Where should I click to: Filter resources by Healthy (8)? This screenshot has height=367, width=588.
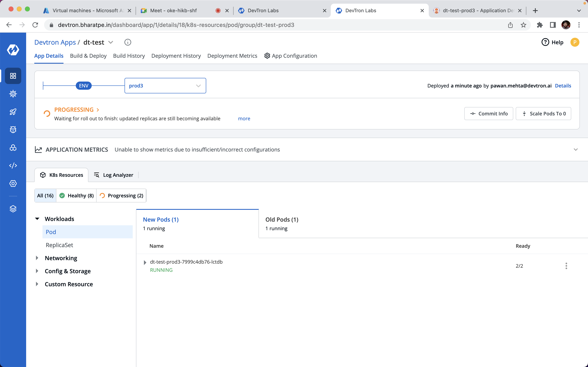(x=76, y=195)
